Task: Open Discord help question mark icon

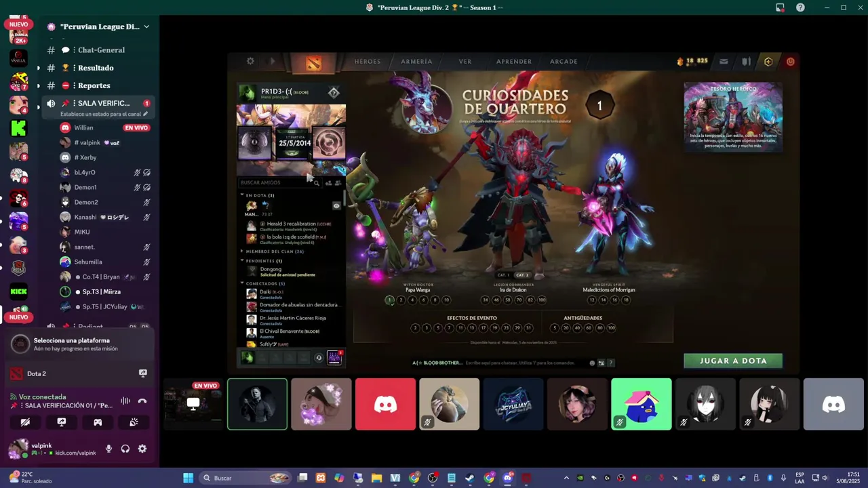Action: coord(800,7)
